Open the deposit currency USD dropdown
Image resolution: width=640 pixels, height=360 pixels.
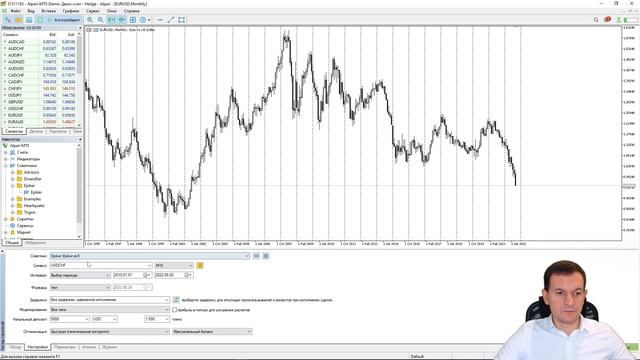click(114, 319)
